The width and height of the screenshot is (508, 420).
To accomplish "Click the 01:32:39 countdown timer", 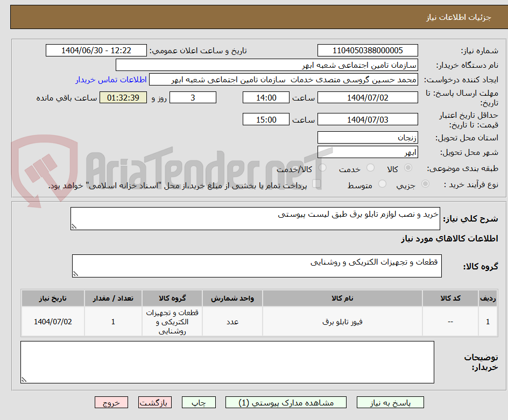I will click(x=123, y=98).
